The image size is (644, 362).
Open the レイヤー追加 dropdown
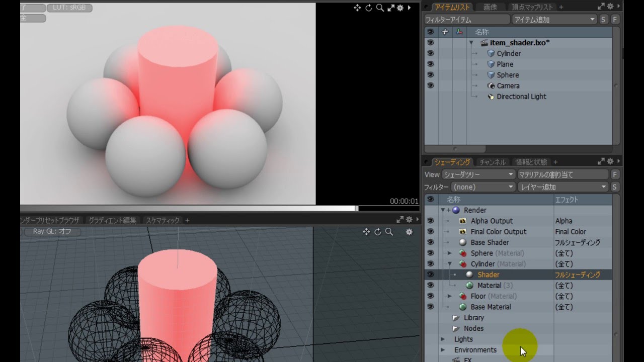click(x=563, y=187)
